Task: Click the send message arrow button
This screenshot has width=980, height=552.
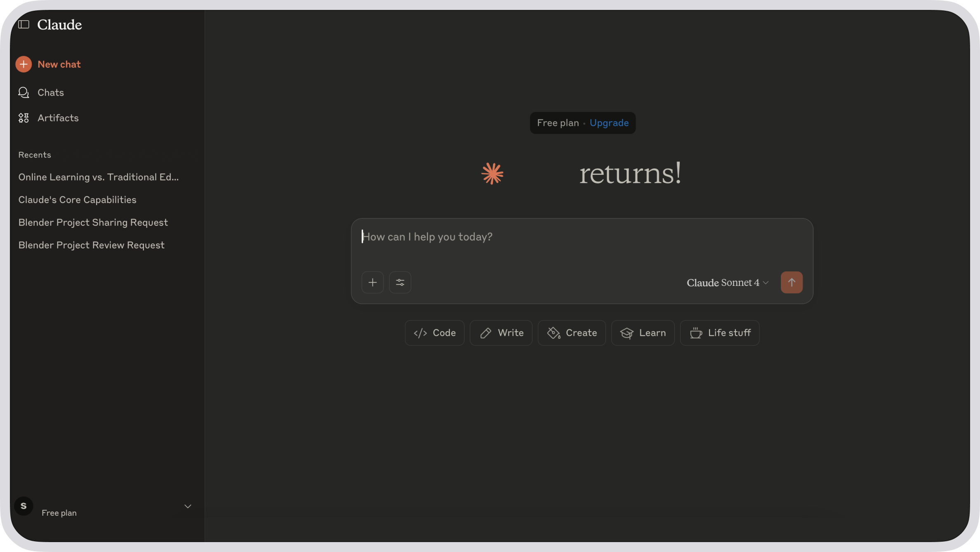Action: tap(792, 283)
